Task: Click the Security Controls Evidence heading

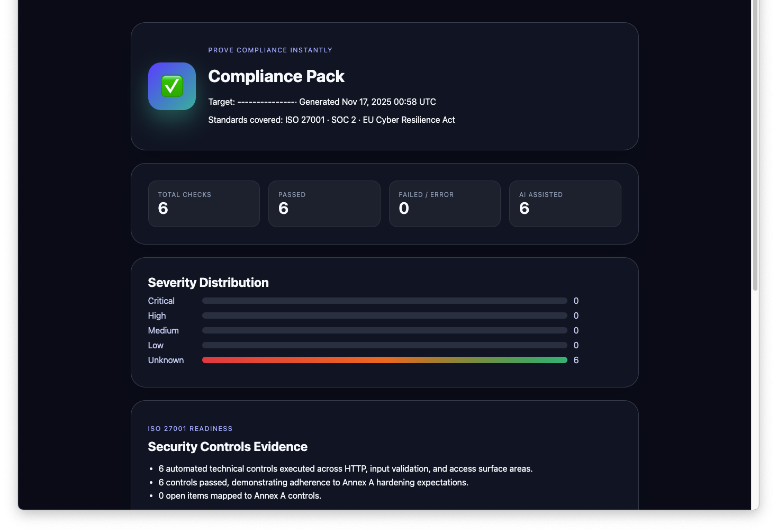Action: (x=228, y=447)
